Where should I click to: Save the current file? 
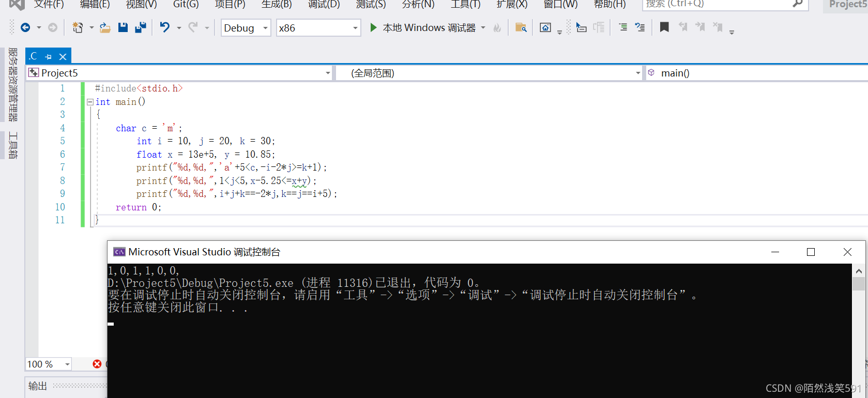coord(123,27)
